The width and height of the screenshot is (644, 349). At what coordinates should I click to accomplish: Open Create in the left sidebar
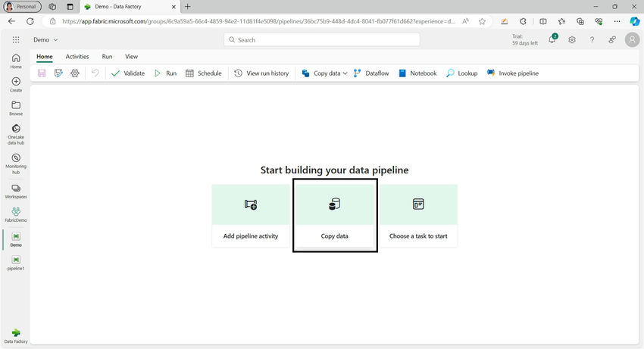(16, 84)
